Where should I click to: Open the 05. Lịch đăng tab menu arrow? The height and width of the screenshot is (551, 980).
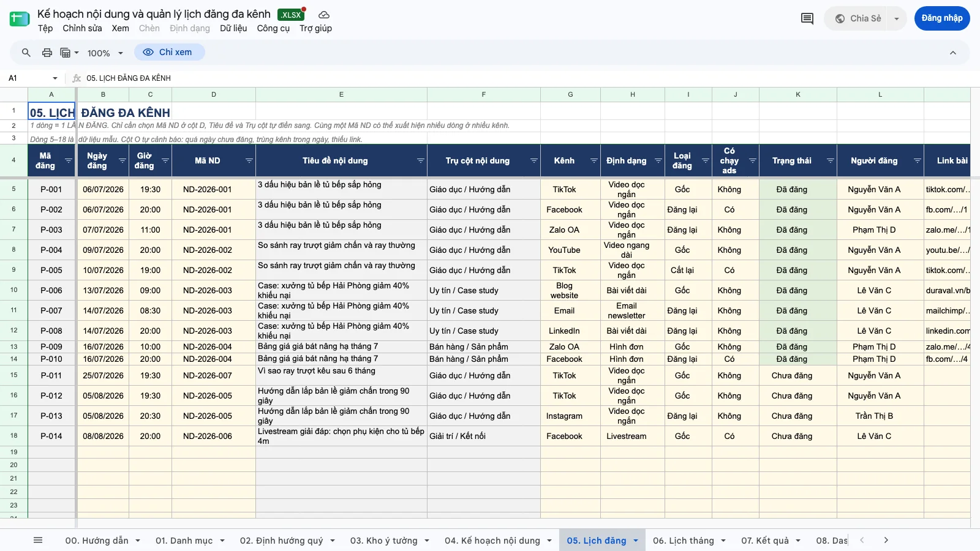(636, 541)
